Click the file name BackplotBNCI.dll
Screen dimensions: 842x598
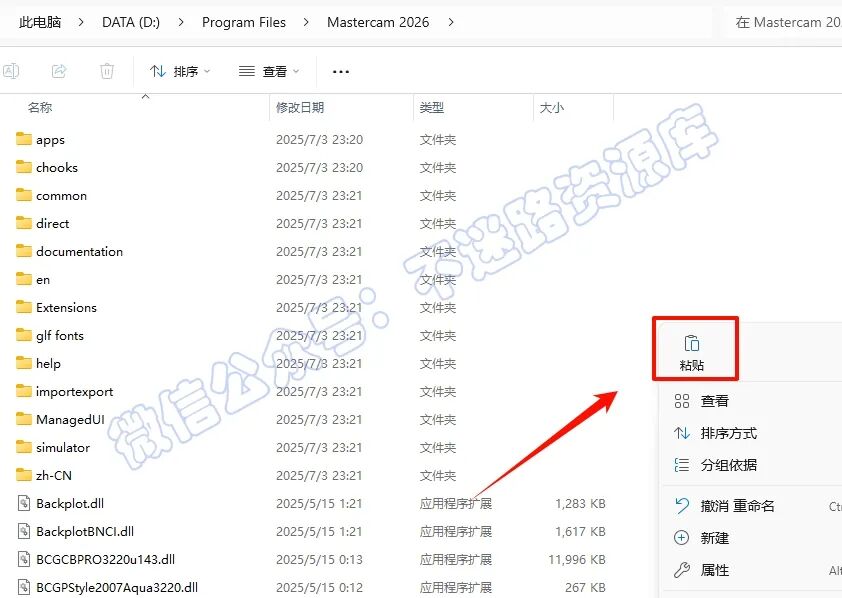85,531
